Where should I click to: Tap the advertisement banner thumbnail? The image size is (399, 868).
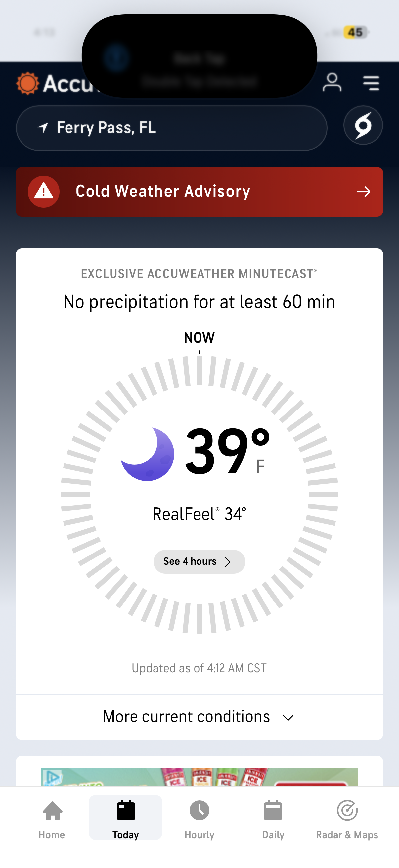[x=199, y=776]
